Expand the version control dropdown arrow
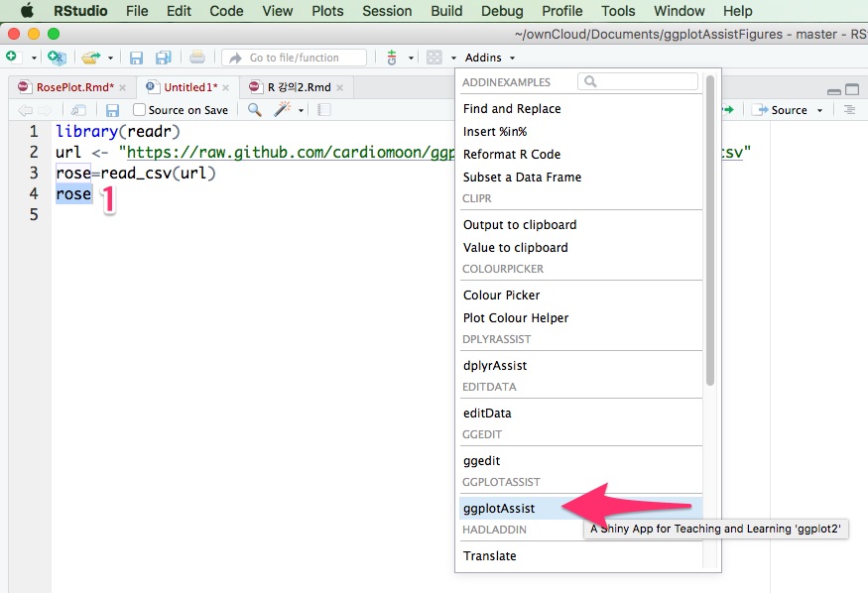Viewport: 868px width, 593px height. click(x=411, y=58)
